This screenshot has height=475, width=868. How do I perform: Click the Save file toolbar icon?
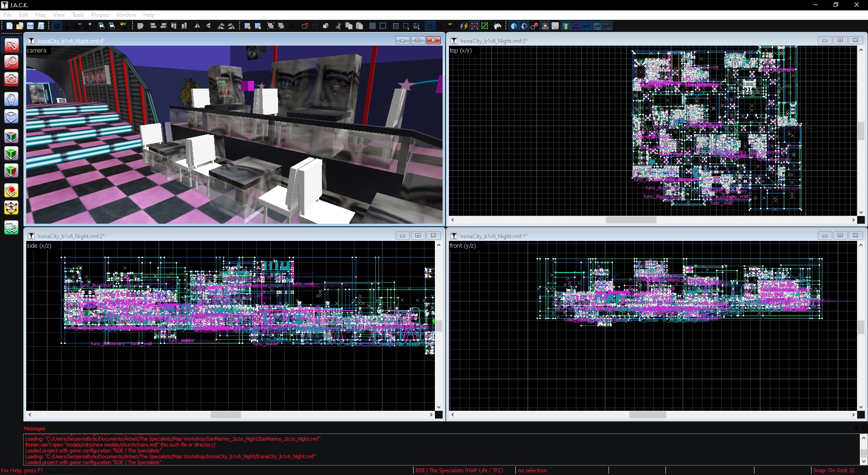coord(30,26)
